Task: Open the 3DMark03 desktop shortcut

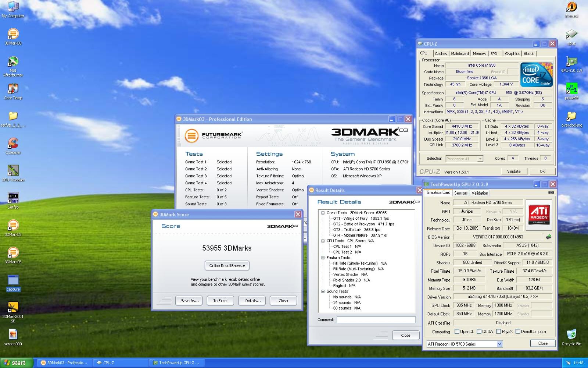Action: [13, 227]
